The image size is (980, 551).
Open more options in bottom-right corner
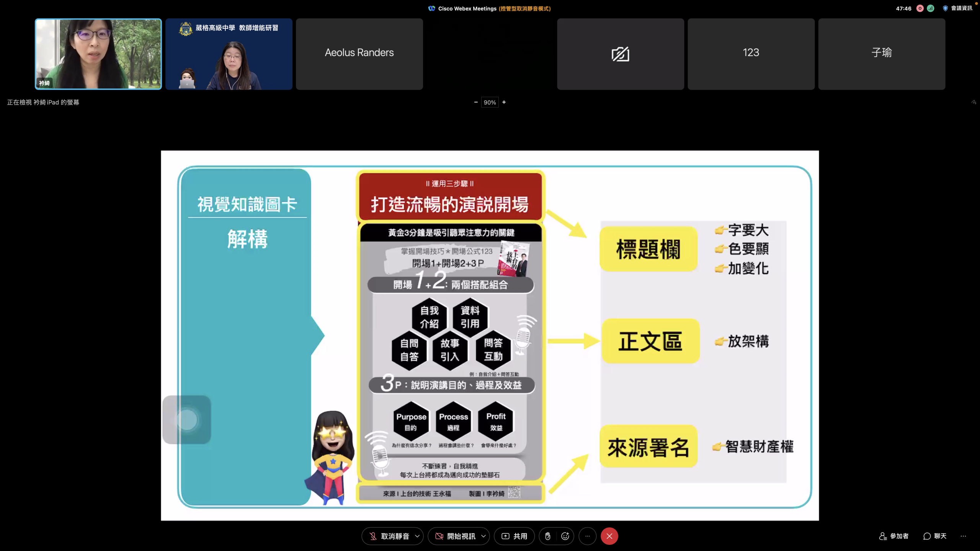click(x=963, y=536)
